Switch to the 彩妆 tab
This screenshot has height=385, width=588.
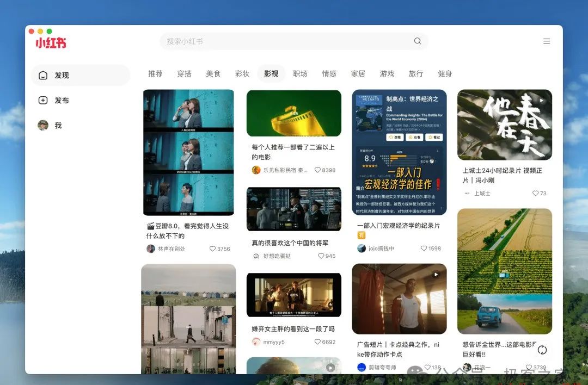(x=242, y=73)
